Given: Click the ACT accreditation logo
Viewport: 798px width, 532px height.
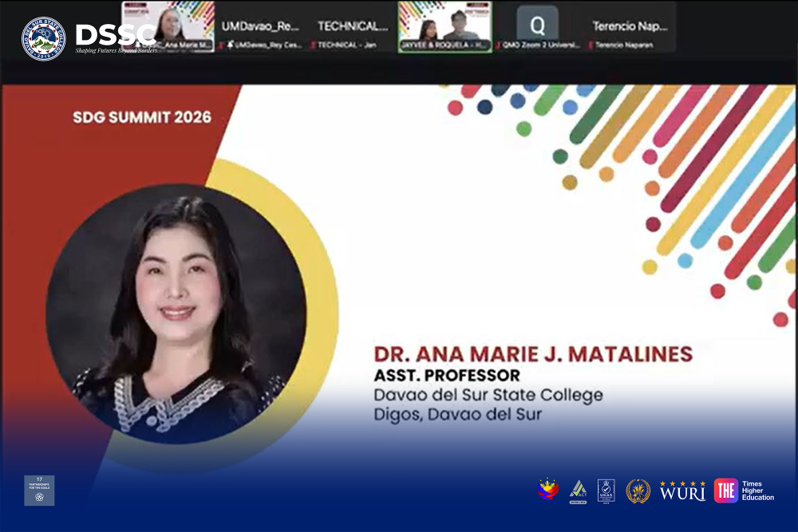Looking at the screenshot, I should tap(578, 491).
